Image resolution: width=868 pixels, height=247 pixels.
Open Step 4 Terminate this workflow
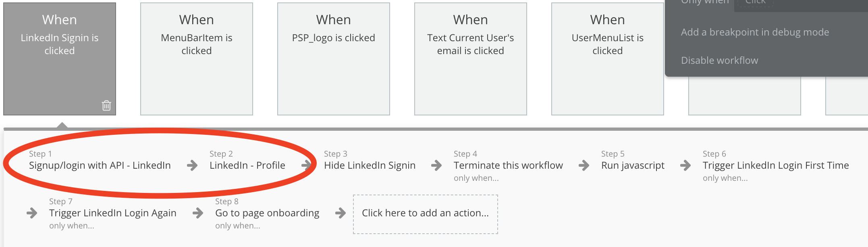click(x=508, y=166)
